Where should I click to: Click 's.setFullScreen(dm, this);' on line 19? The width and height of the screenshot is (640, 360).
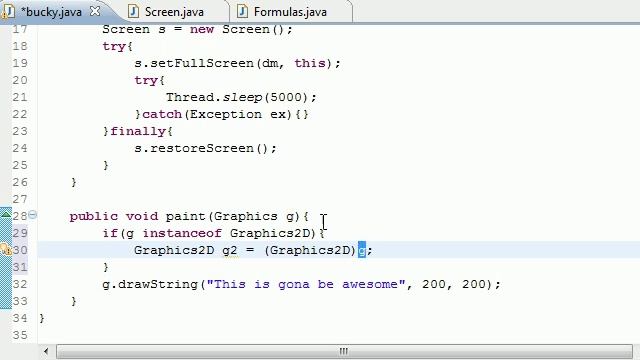tap(237, 63)
